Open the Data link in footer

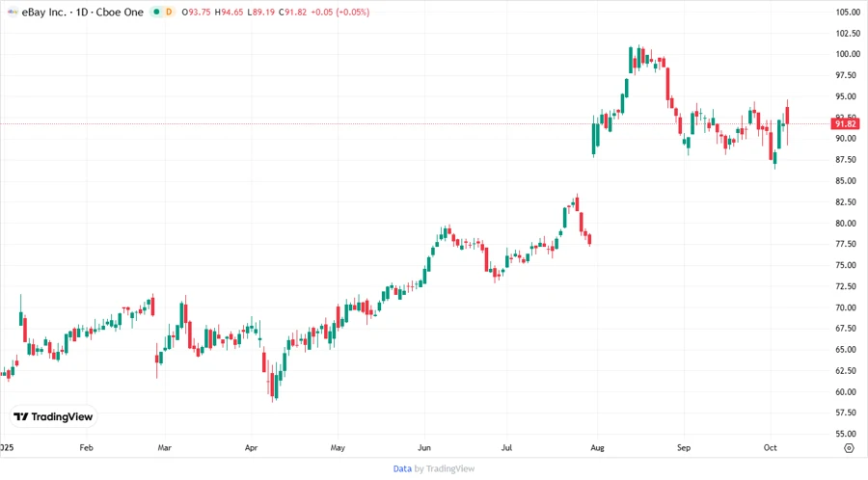pos(402,468)
